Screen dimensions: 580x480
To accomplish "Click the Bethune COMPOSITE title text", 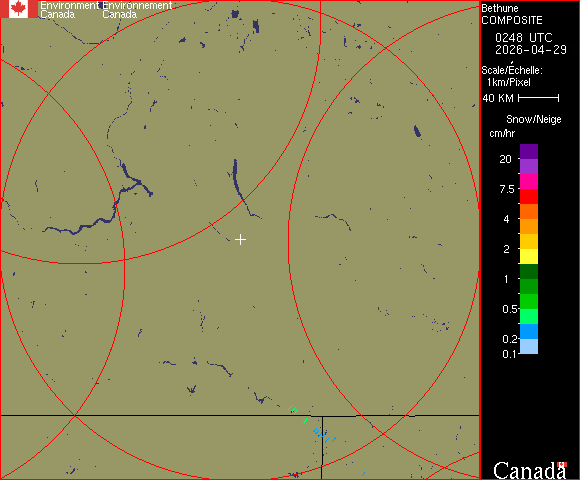I will (x=512, y=14).
